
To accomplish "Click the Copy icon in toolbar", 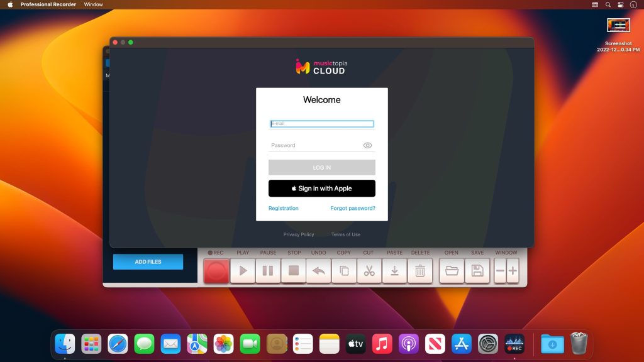I will [344, 271].
